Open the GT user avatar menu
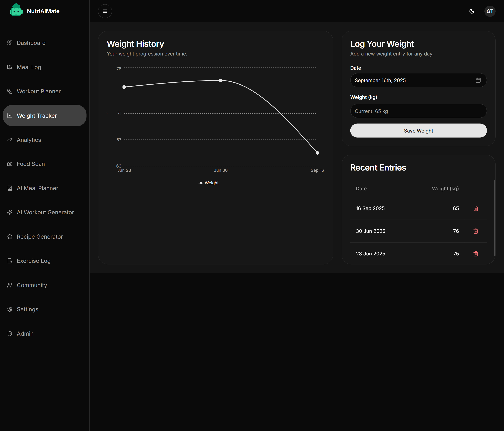504x431 pixels. pyautogui.click(x=490, y=11)
